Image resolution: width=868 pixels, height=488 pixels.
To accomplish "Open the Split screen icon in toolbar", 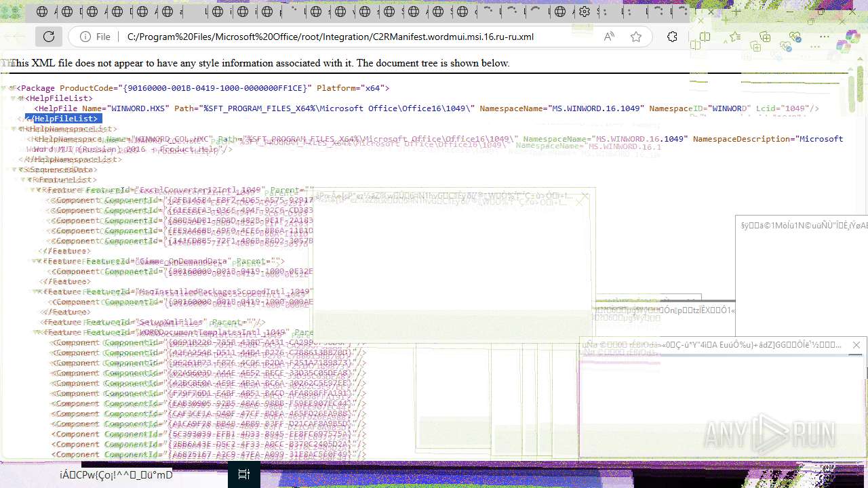I will (x=705, y=37).
